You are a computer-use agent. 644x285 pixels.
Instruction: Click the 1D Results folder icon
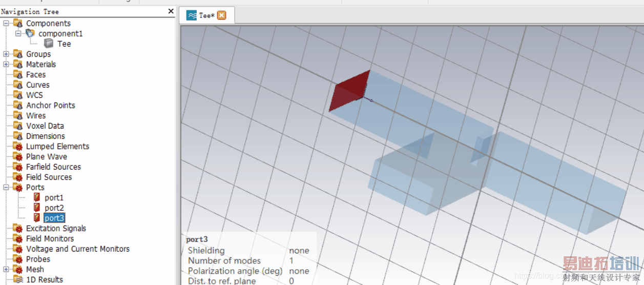[x=18, y=279]
